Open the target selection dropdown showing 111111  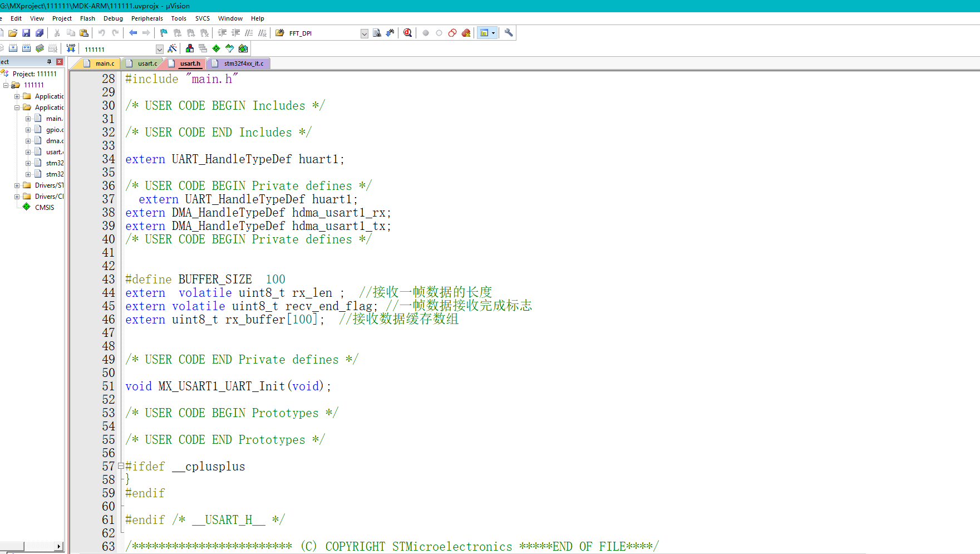pyautogui.click(x=160, y=49)
